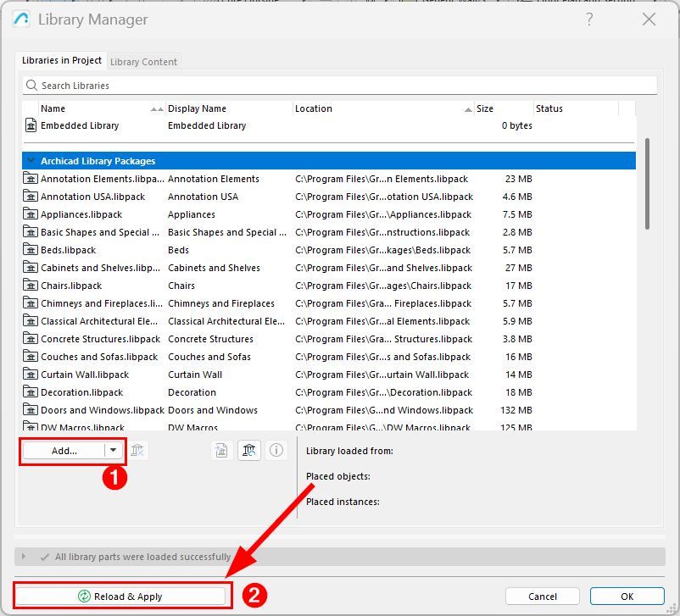Image resolution: width=680 pixels, height=616 pixels.
Task: Click Beds display name cell
Action: 178,250
